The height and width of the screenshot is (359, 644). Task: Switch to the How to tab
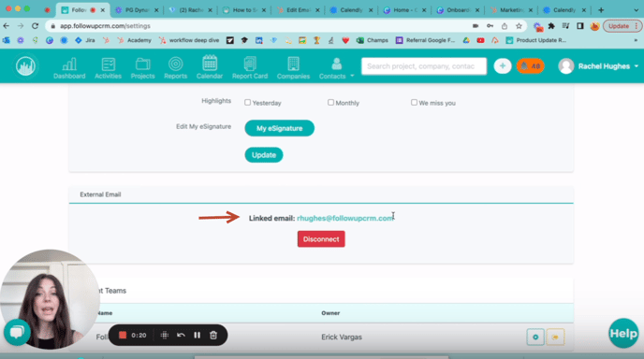point(244,10)
